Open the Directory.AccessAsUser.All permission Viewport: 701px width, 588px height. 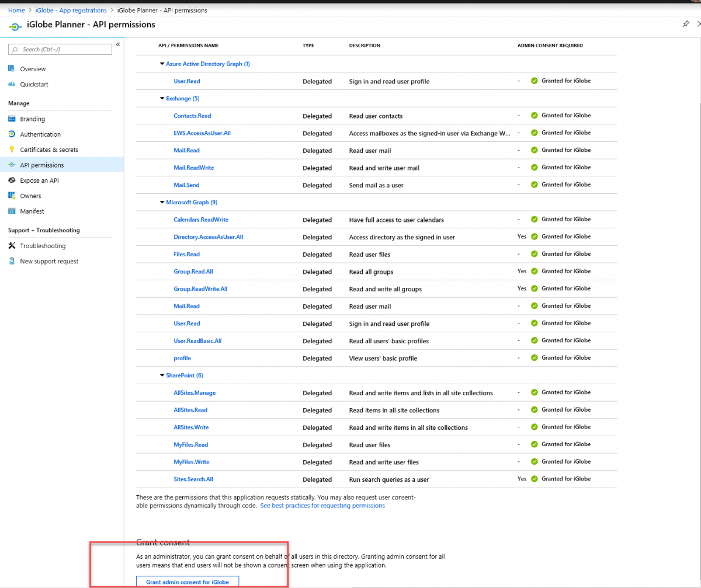point(209,237)
